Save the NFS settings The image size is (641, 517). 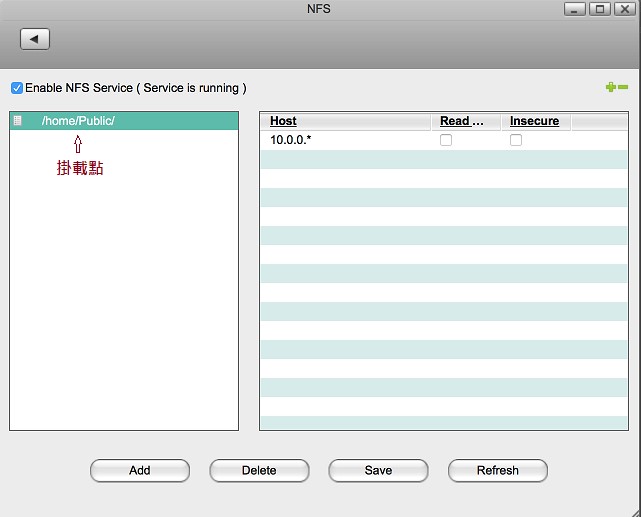[x=378, y=470]
